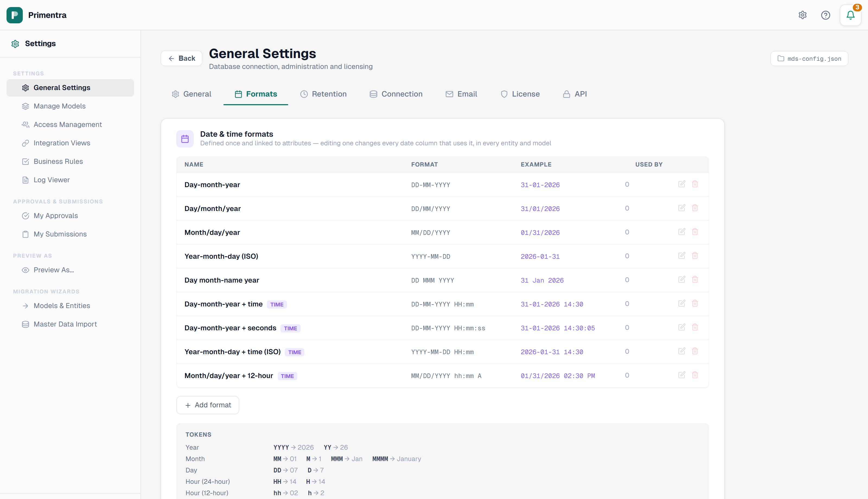The image size is (868, 499).
Task: Click the Settings sidebar header gear icon
Action: coord(15,44)
